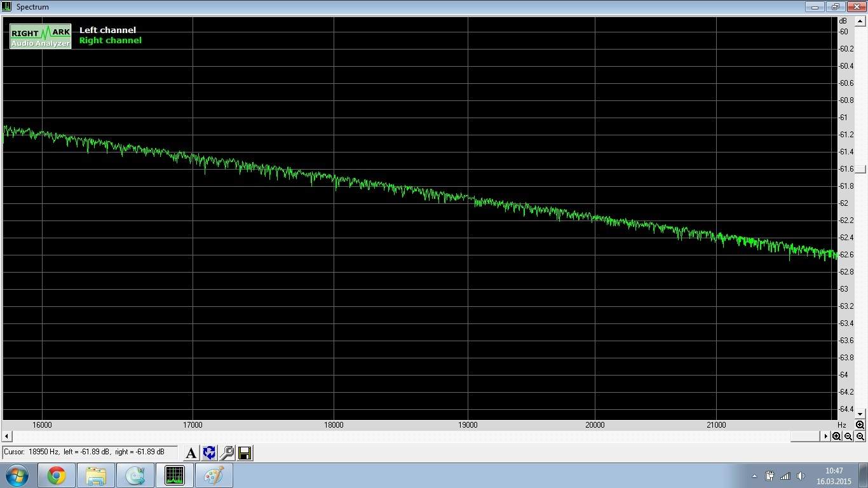Click the vertical dB scrollbar thumb
This screenshot has width=868, height=488.
860,169
